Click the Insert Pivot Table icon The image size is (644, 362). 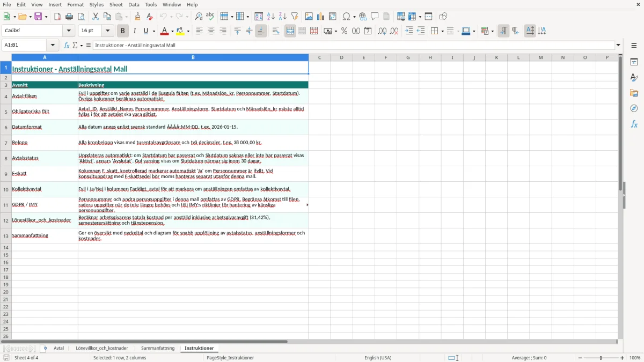333,17
